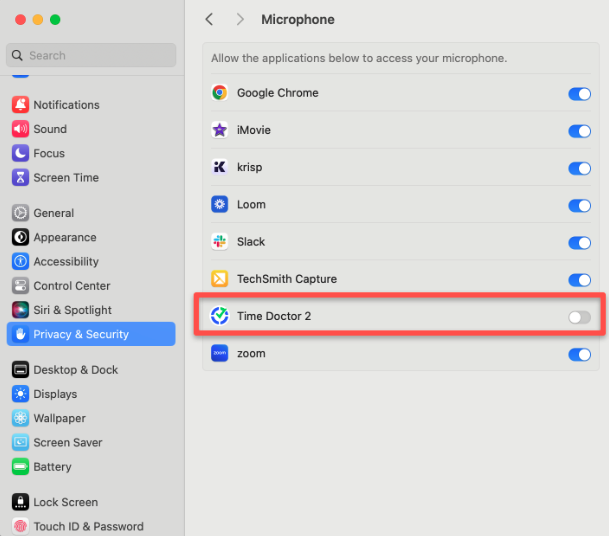The width and height of the screenshot is (609, 536).
Task: Click the iMovie star icon
Action: tap(220, 130)
